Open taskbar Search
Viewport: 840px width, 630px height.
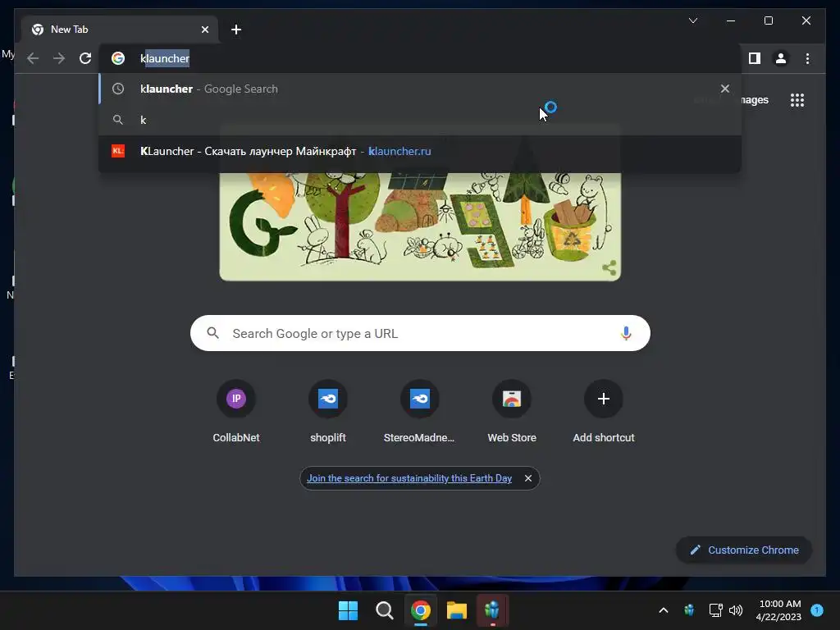pyautogui.click(x=384, y=610)
